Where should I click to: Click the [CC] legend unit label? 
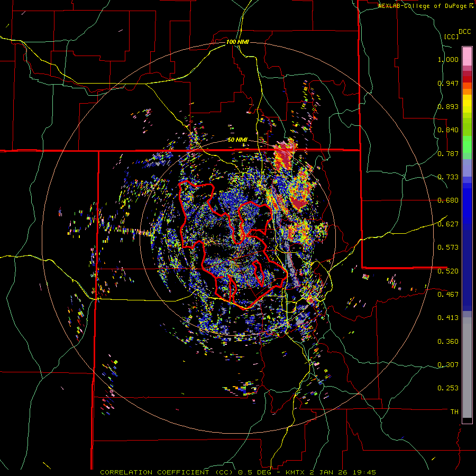(x=452, y=36)
